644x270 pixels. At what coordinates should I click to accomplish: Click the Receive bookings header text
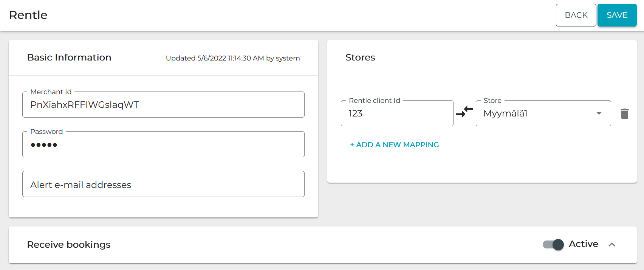tap(69, 245)
